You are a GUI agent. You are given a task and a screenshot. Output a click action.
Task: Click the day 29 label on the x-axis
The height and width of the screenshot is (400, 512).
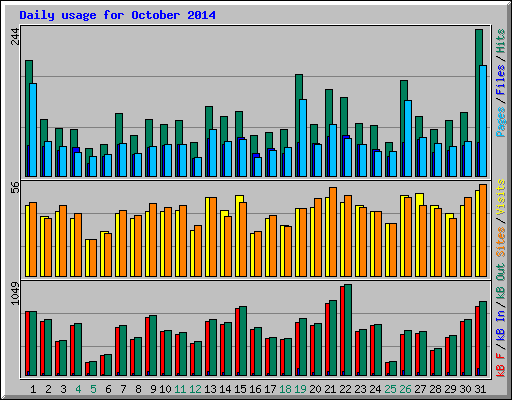pos(450,389)
